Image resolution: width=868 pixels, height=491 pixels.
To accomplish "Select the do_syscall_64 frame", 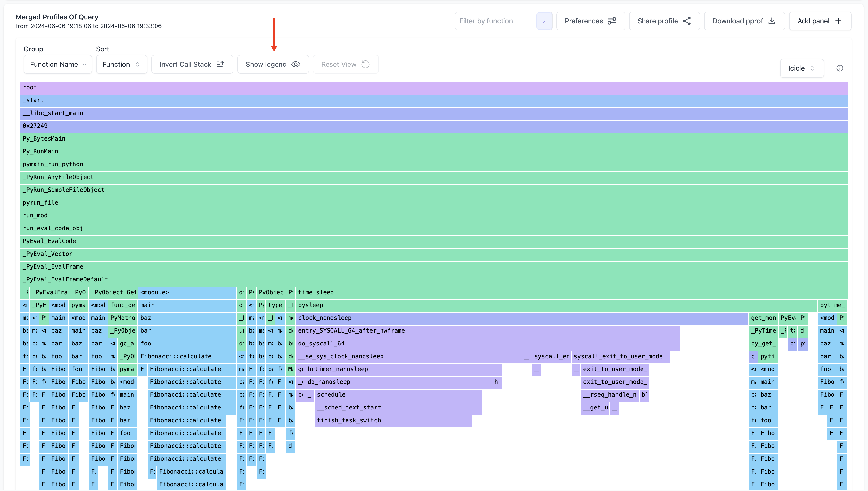I will 488,344.
